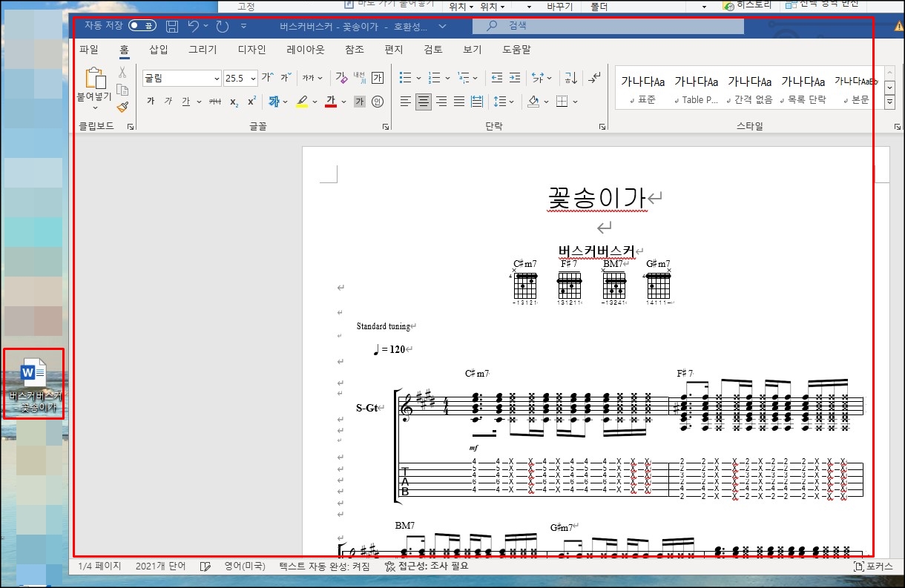The width and height of the screenshot is (905, 588).
Task: Paste with the clipboard icon
Action: tap(95, 77)
